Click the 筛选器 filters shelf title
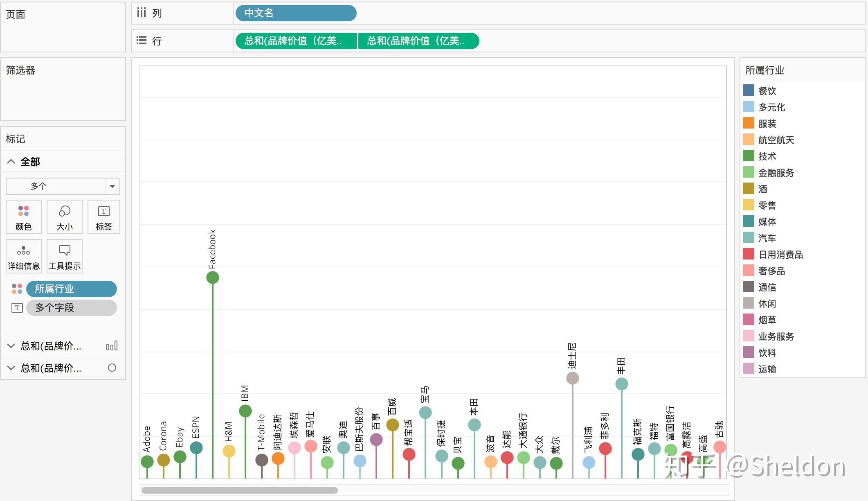868x501 pixels. [20, 70]
